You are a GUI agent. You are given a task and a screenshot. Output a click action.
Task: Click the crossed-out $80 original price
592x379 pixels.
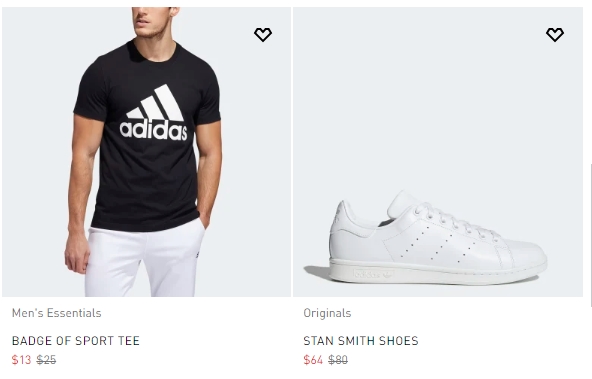coord(338,360)
